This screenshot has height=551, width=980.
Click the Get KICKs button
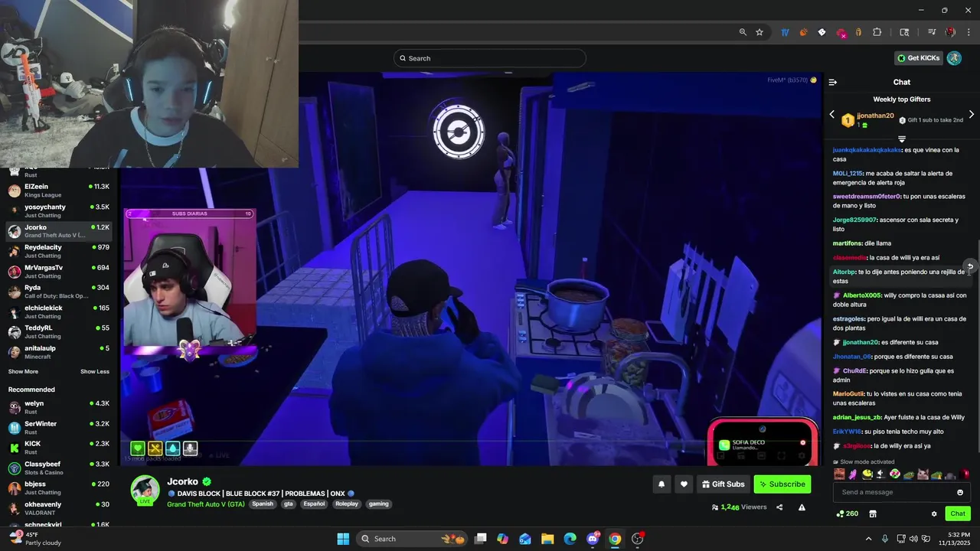918,58
